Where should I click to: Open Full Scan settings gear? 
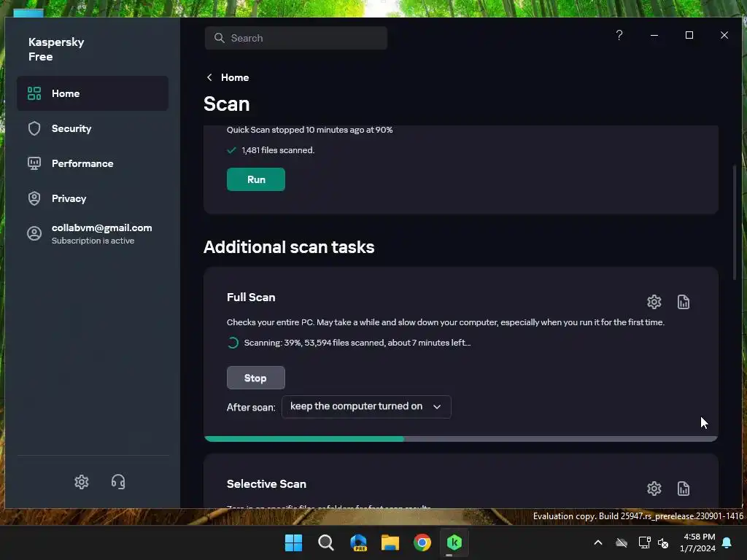654,302
